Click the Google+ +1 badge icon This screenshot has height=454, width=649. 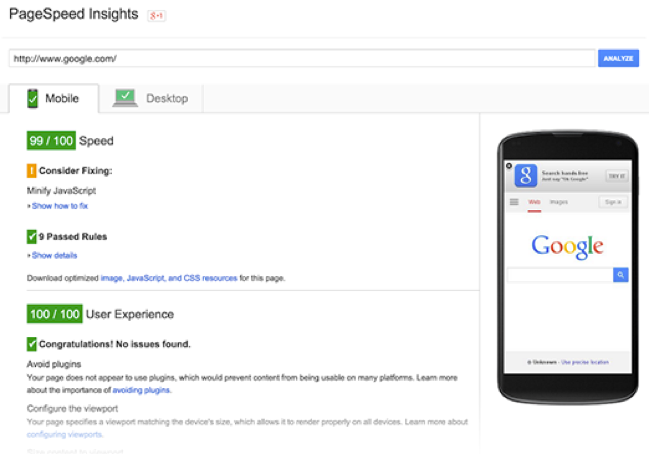click(156, 16)
